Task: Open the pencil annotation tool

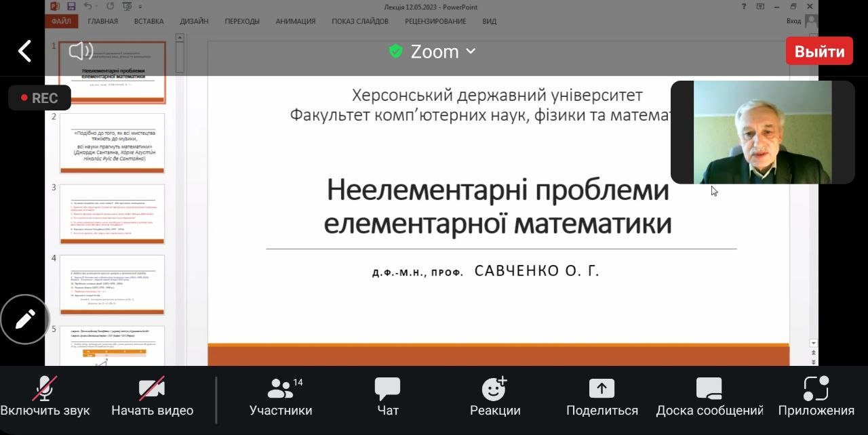Action: tap(25, 319)
